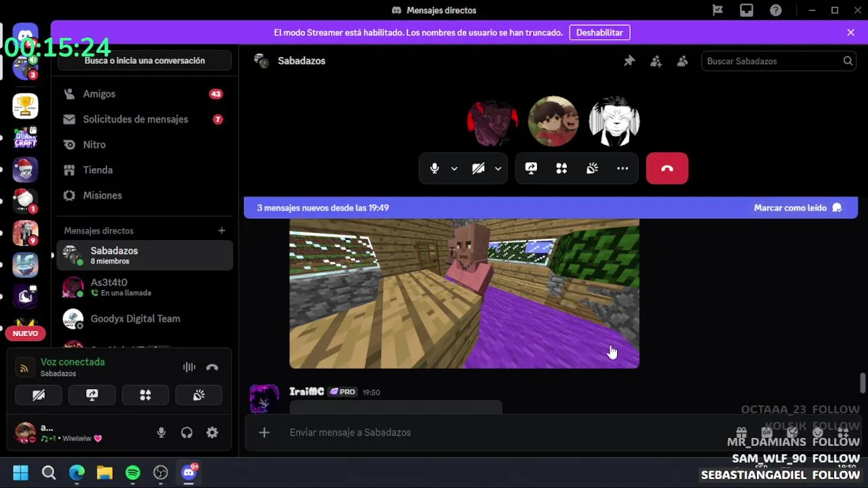
Task: Open the Amigos page
Action: click(x=144, y=94)
